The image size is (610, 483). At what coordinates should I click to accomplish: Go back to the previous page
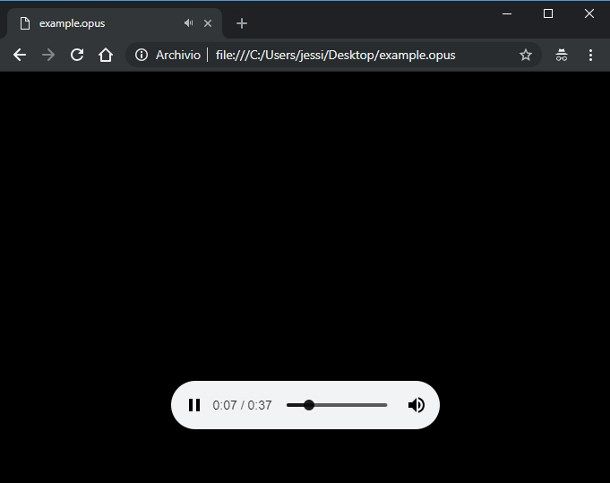(19, 55)
